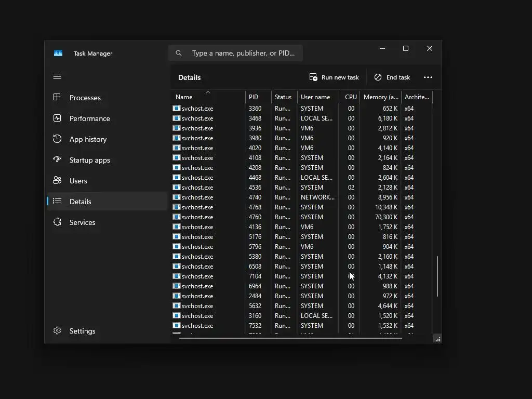Click the Task Manager app icon

58,54
